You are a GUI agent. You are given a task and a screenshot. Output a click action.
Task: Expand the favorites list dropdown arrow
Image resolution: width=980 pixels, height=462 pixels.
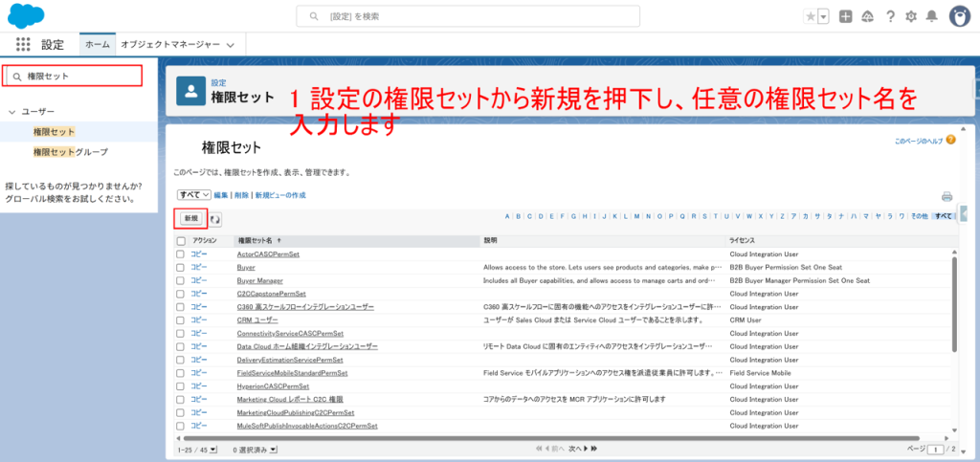tap(823, 16)
